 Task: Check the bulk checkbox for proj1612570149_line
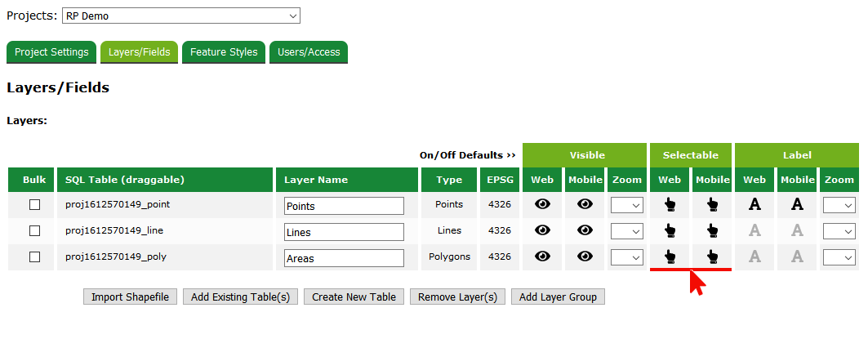pos(34,231)
